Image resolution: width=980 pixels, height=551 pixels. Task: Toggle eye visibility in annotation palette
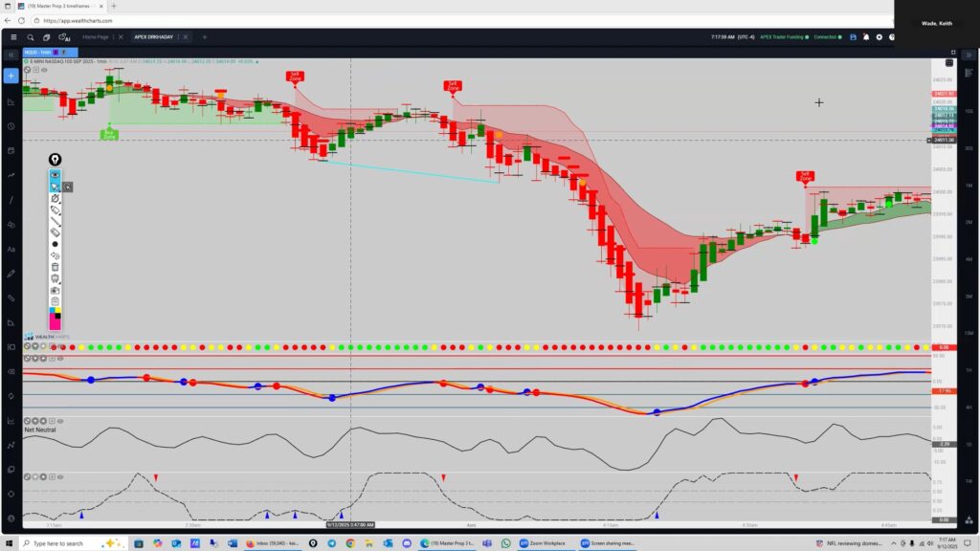click(x=56, y=175)
